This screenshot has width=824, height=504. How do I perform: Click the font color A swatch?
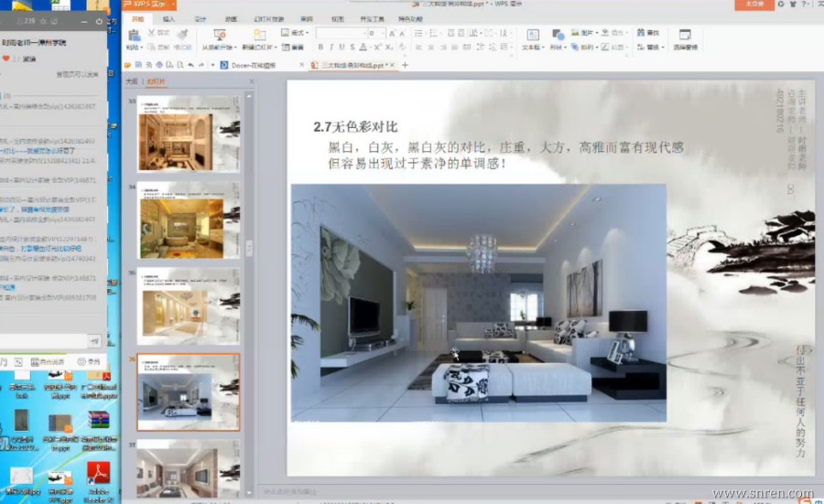(x=363, y=48)
